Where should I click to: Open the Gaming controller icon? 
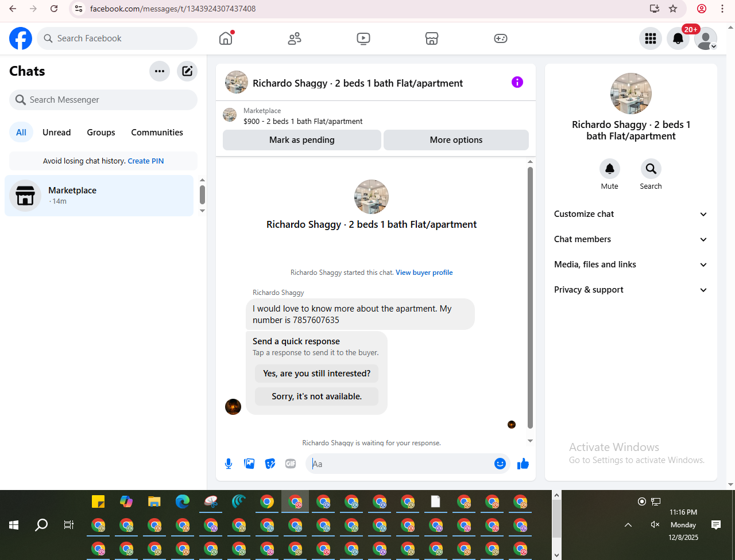(x=501, y=38)
